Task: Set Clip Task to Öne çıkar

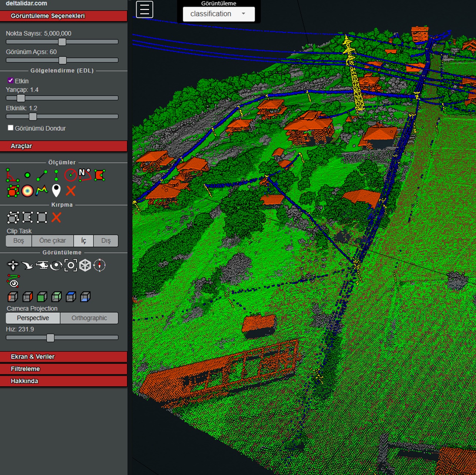Action: (x=53, y=241)
